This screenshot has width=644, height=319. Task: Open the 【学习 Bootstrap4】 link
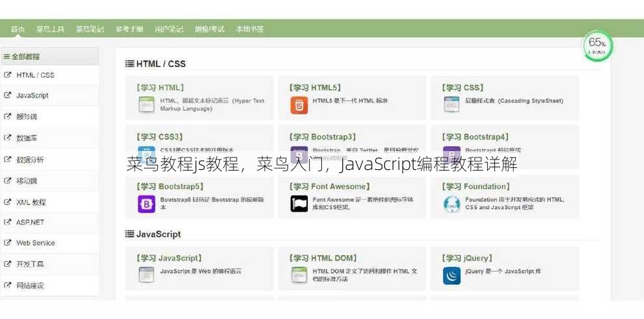(x=476, y=137)
